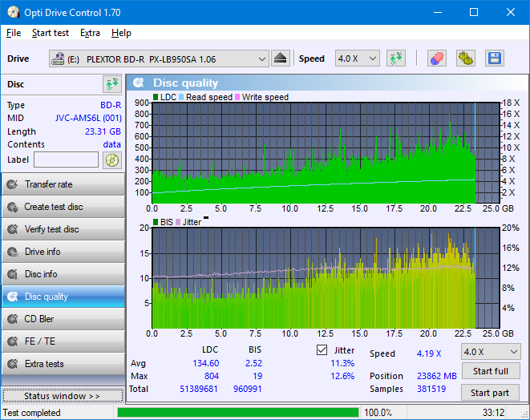Open the Transfer rate panel
Viewport: 530px width, 420px height.
click(x=63, y=184)
